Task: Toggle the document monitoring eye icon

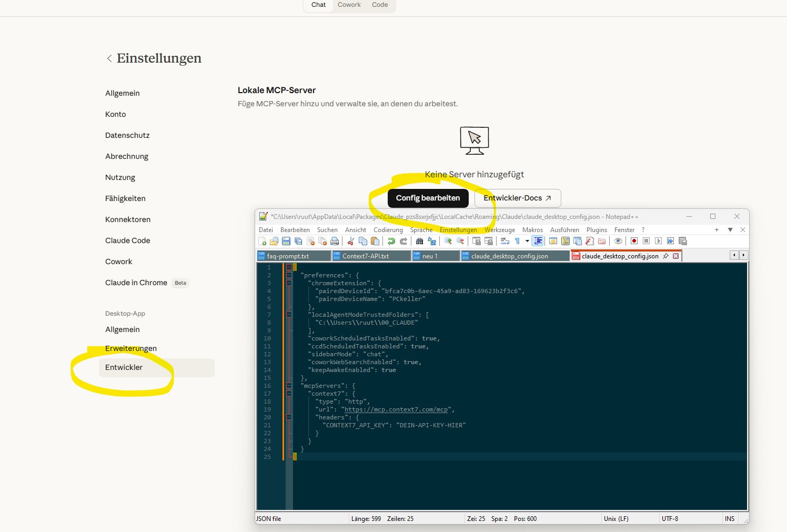Action: (618, 241)
